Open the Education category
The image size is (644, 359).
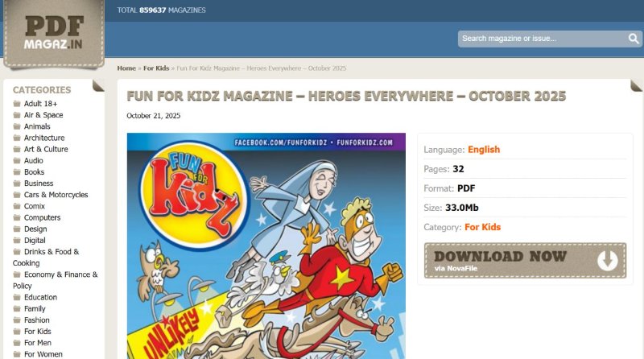[x=41, y=297]
